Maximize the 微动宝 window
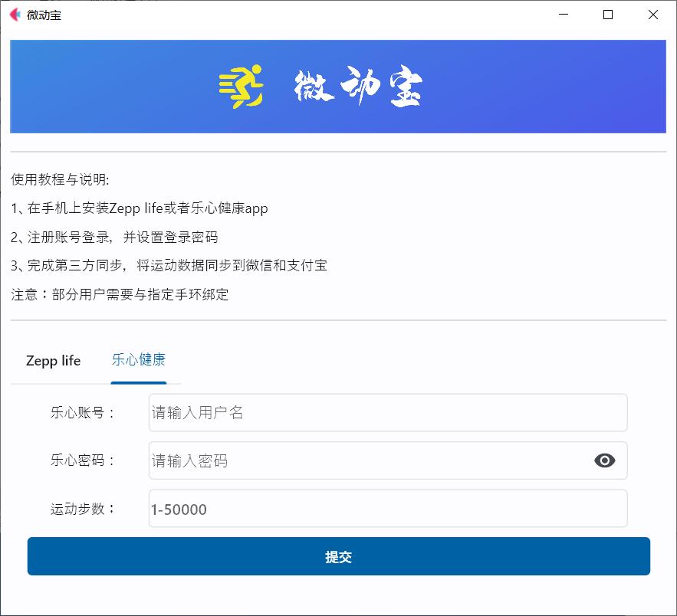Viewport: 677px width, 616px height. pos(608,15)
